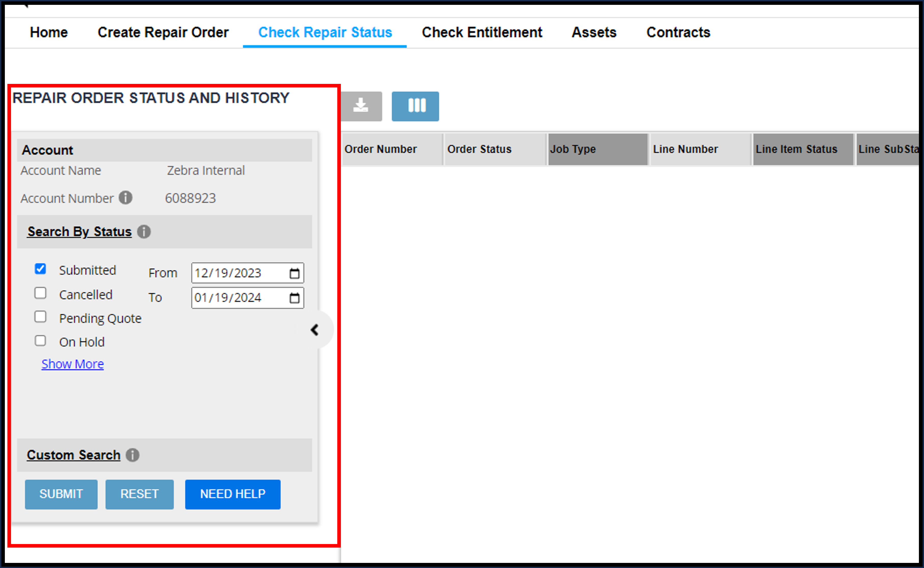Check the Cancelled status checkbox
This screenshot has height=568, width=924.
40,293
